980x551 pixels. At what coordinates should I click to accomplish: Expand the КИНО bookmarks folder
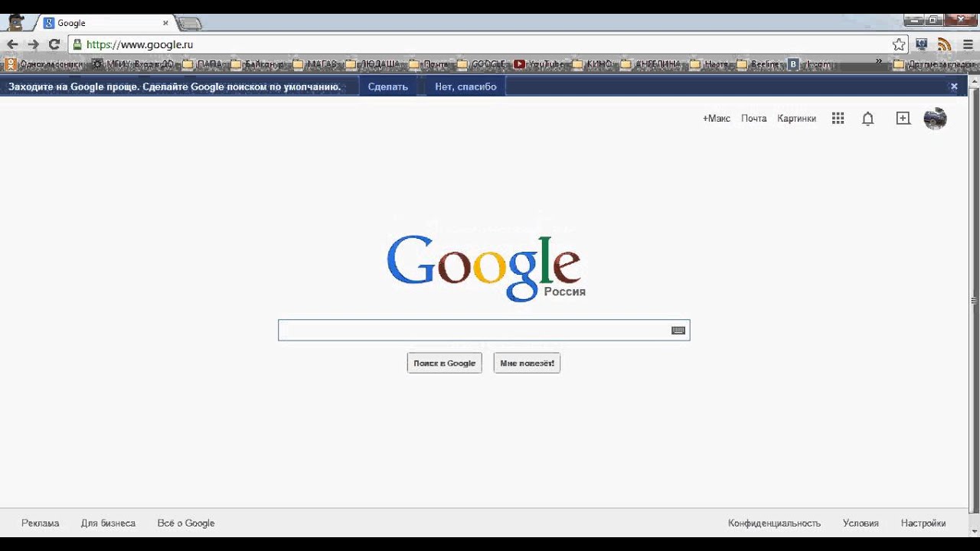594,64
